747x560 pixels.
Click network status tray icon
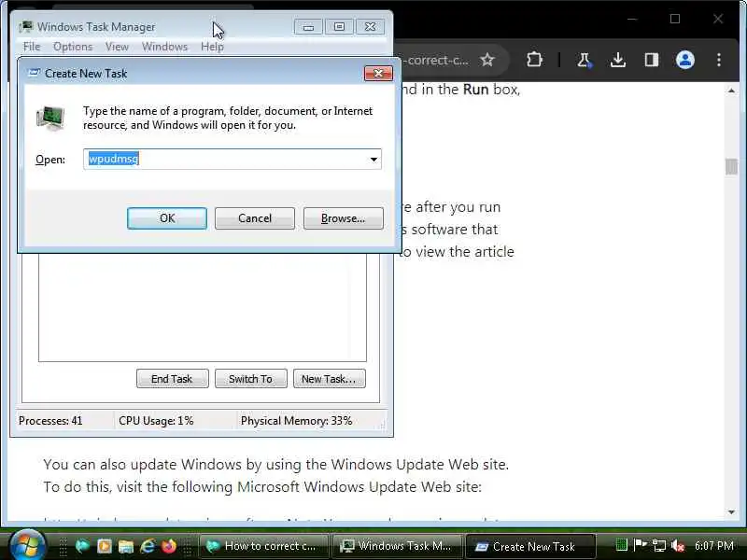point(659,545)
